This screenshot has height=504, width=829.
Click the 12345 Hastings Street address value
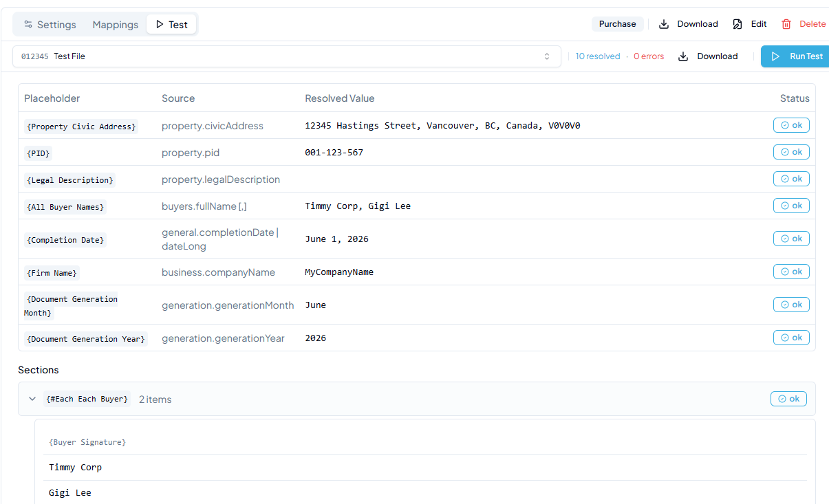point(442,126)
